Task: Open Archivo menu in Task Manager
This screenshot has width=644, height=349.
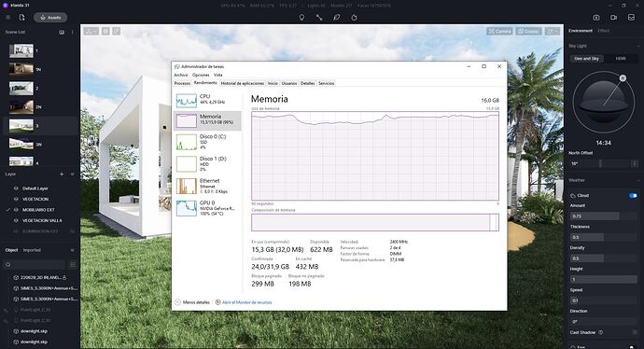Action: (x=181, y=75)
